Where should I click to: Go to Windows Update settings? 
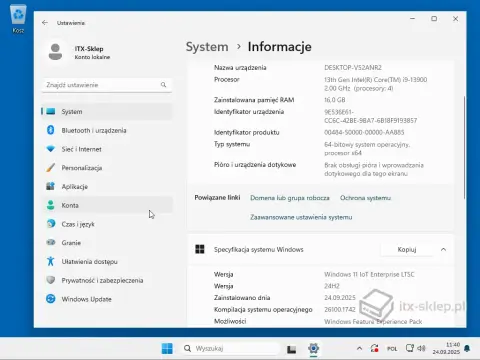pyautogui.click(x=107, y=299)
